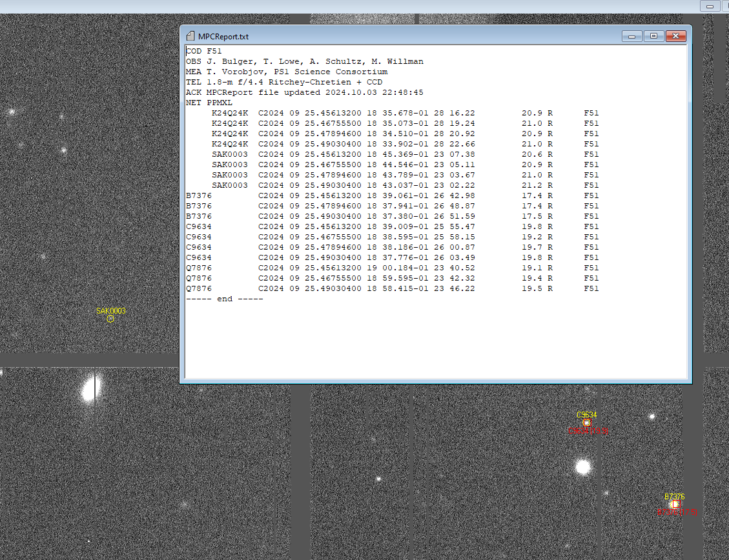The height and width of the screenshot is (560, 729).
Task: Place cursor on the COD F51 line
Action: click(204, 51)
